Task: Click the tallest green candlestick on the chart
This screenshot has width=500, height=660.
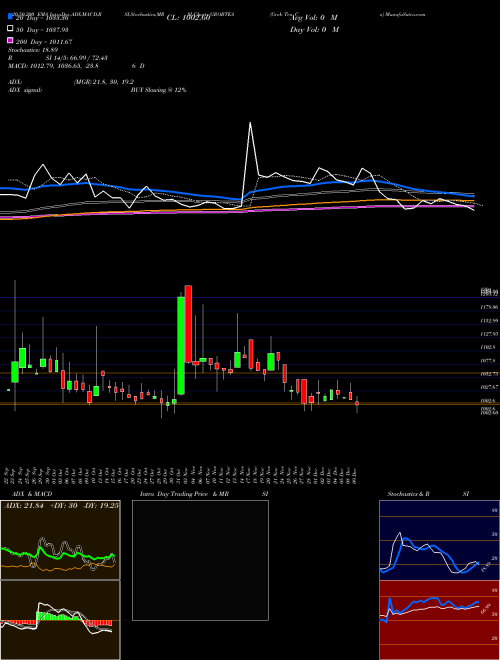Action: (x=181, y=346)
